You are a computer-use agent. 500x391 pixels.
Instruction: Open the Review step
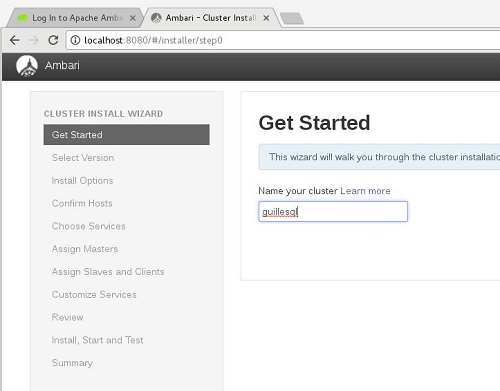[67, 317]
